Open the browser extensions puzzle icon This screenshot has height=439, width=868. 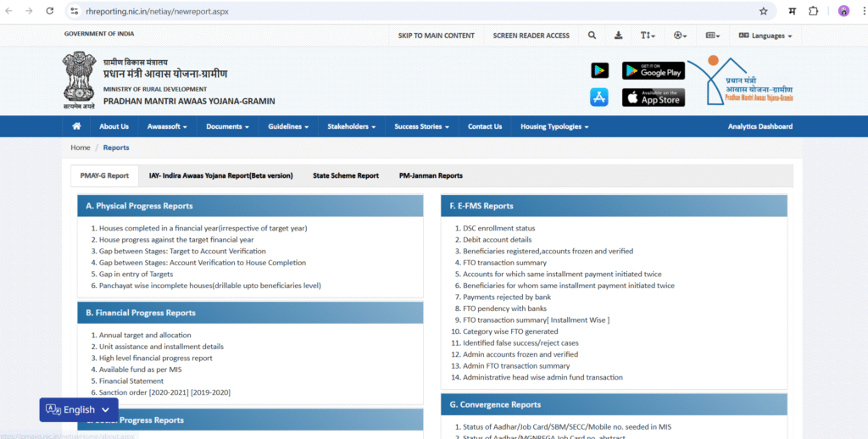813,11
